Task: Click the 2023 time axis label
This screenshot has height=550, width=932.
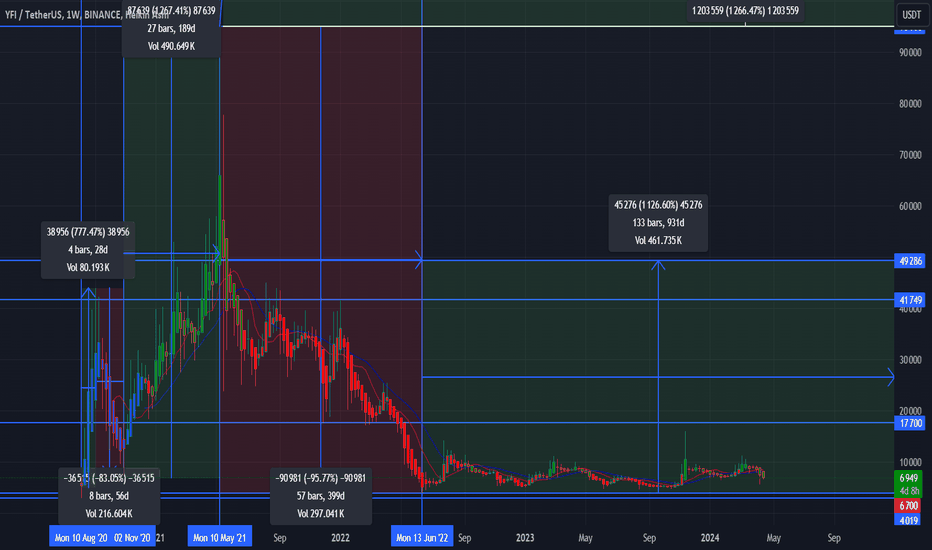Action: (525, 538)
